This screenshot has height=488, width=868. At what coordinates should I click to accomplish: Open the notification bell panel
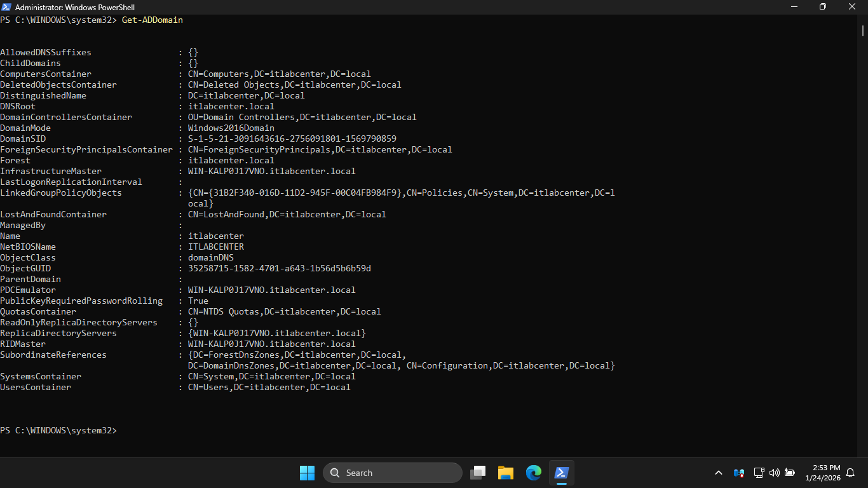(851, 473)
